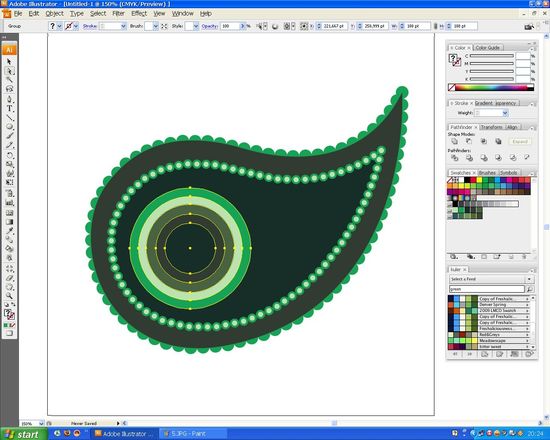Click the Go to Bridge icon
550x440 pixels.
[529, 26]
